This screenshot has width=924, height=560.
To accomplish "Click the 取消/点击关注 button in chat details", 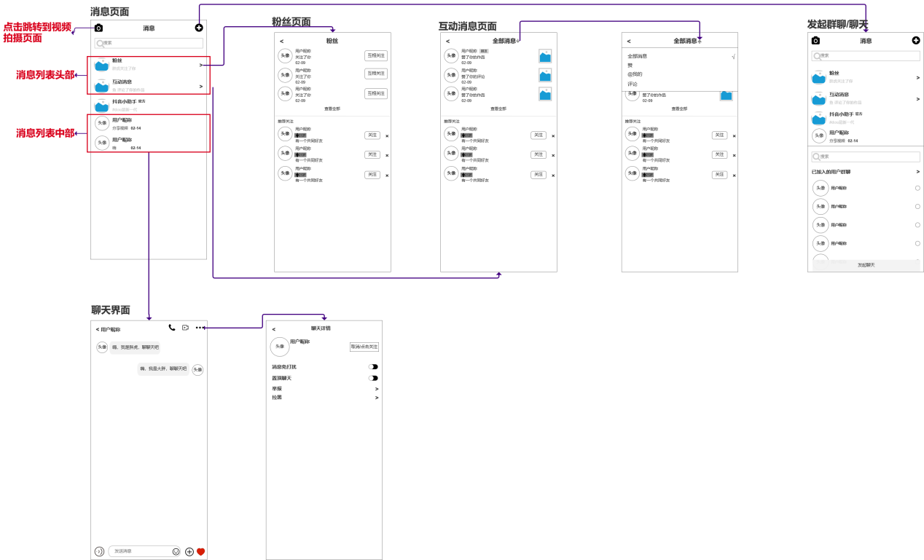I will tap(364, 347).
